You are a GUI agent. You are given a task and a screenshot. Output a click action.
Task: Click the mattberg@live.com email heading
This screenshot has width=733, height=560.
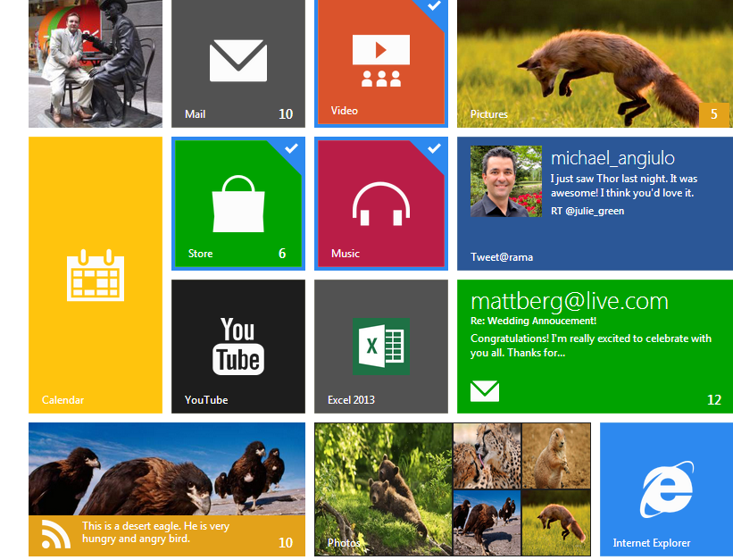[x=569, y=301]
